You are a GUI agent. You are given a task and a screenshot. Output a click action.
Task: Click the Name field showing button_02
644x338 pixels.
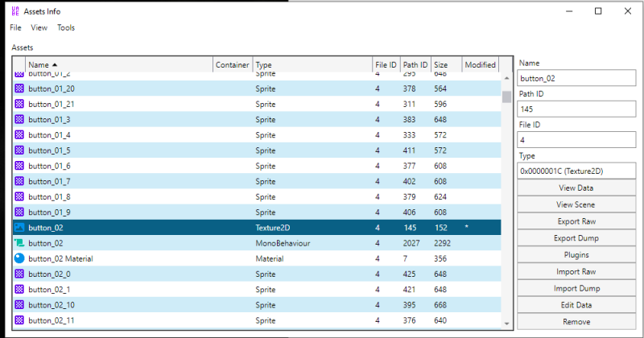point(576,78)
